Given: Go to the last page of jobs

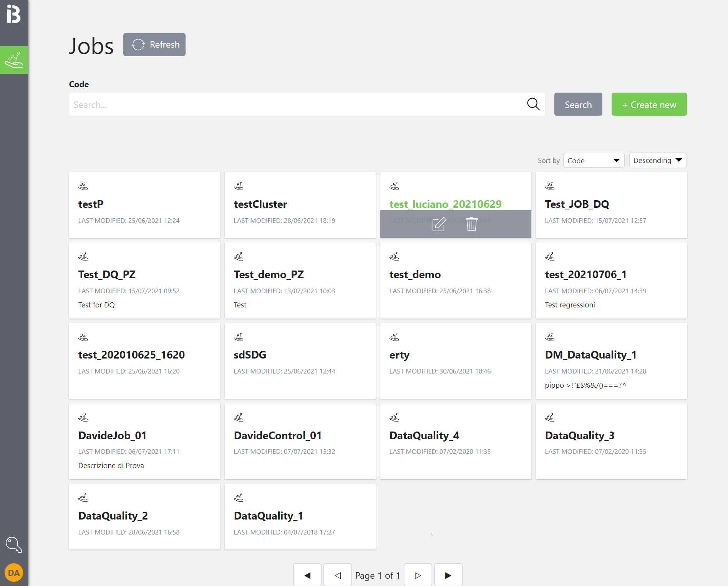Looking at the screenshot, I should 448,575.
